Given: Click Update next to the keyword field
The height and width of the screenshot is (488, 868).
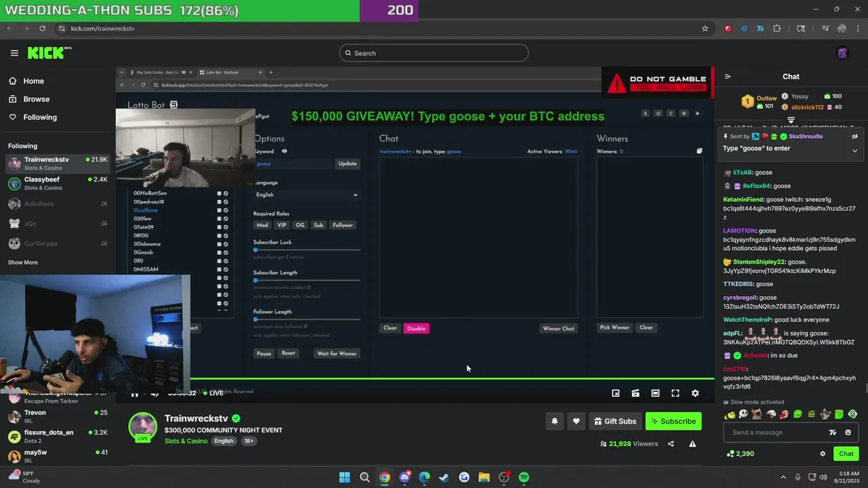Looking at the screenshot, I should pos(347,163).
